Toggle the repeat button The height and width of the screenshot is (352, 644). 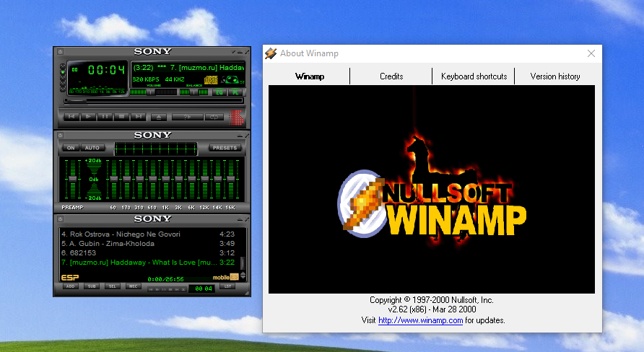click(214, 116)
